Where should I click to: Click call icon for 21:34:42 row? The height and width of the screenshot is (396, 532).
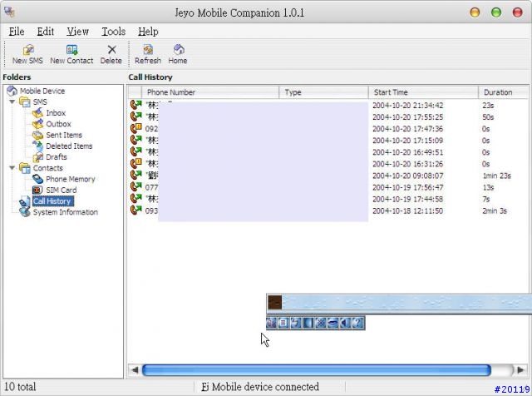pos(136,105)
